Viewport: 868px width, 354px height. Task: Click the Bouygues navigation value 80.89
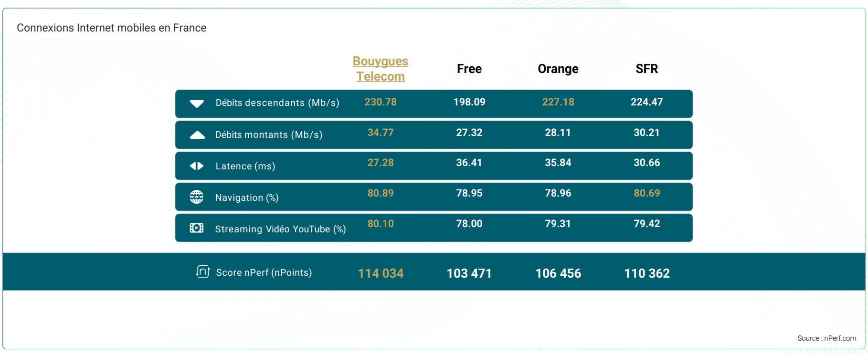pos(381,193)
